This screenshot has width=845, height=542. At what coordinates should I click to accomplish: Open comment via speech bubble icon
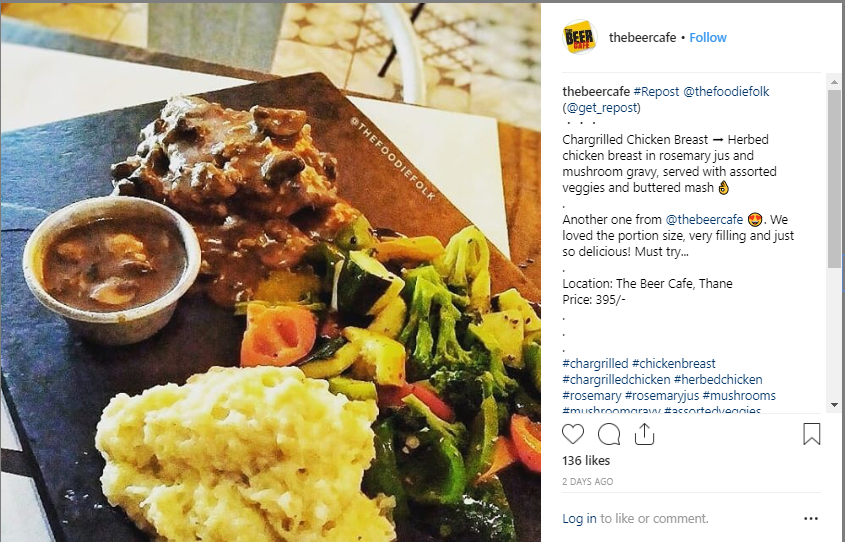[609, 434]
